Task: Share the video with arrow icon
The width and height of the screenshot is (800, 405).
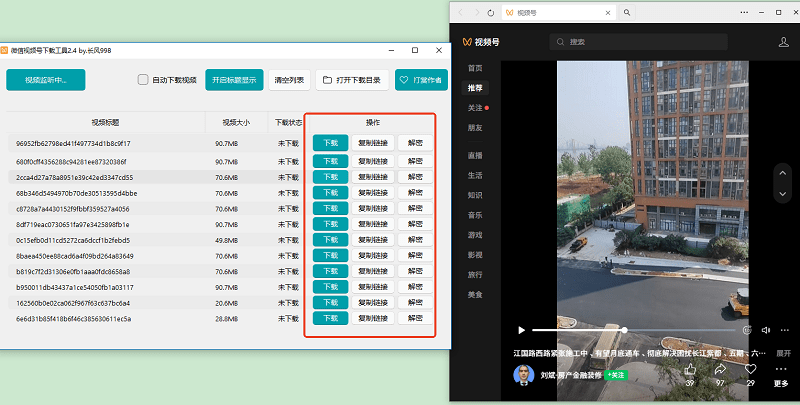Action: [x=720, y=369]
